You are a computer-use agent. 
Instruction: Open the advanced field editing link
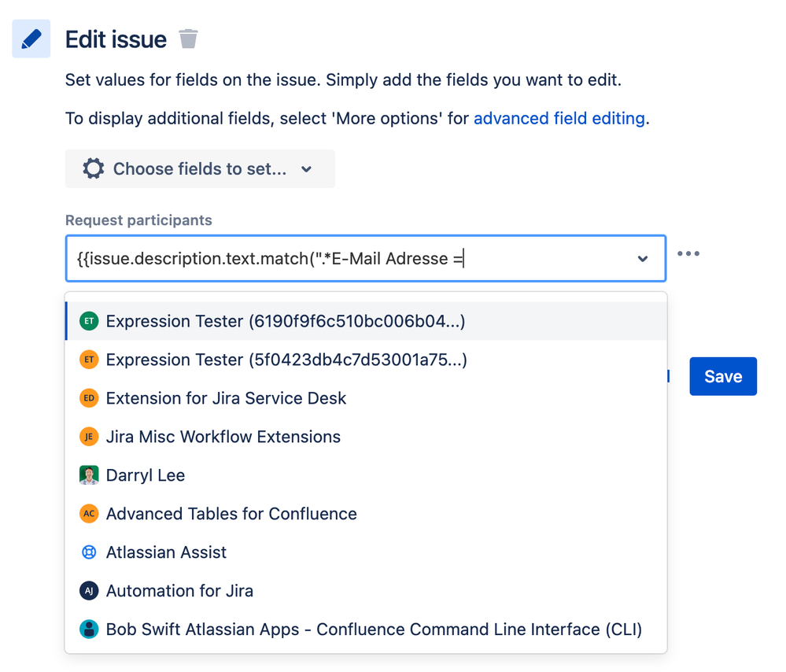(x=559, y=118)
